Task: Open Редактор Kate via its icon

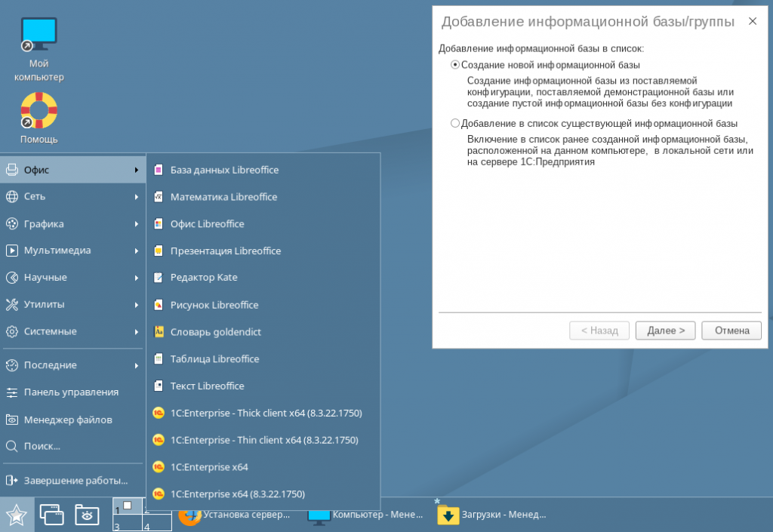Action: pyautogui.click(x=159, y=278)
